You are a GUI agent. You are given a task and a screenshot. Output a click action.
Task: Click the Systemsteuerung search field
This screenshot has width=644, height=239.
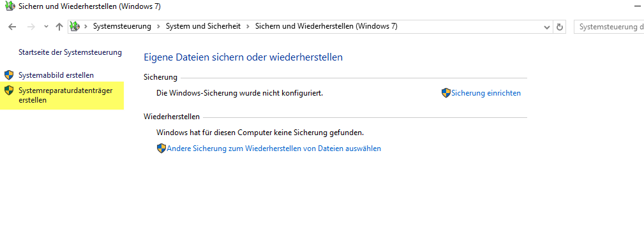609,27
